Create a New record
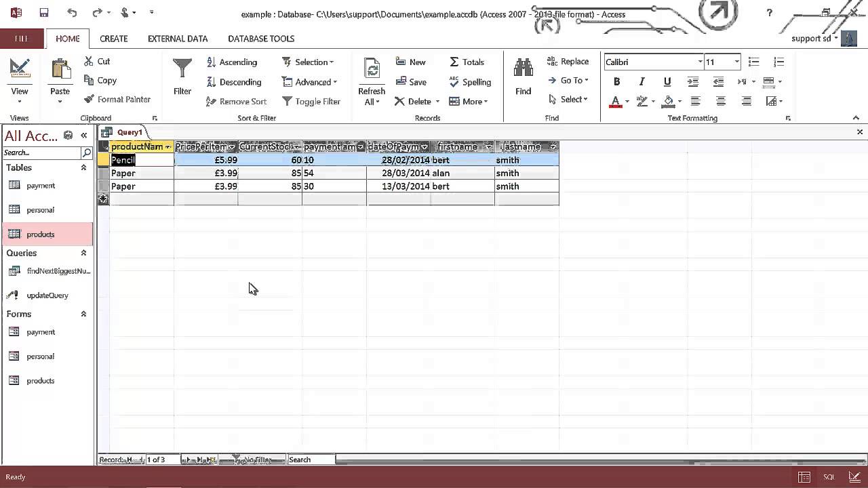The width and height of the screenshot is (868, 488). (x=410, y=62)
